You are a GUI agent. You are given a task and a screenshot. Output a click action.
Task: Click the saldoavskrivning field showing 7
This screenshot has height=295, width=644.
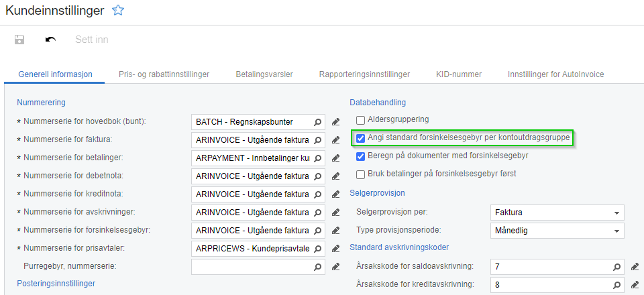[x=557, y=267]
